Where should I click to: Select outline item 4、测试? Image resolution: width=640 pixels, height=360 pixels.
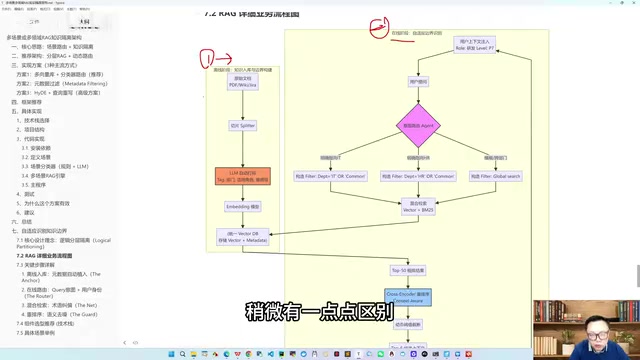(x=25, y=194)
